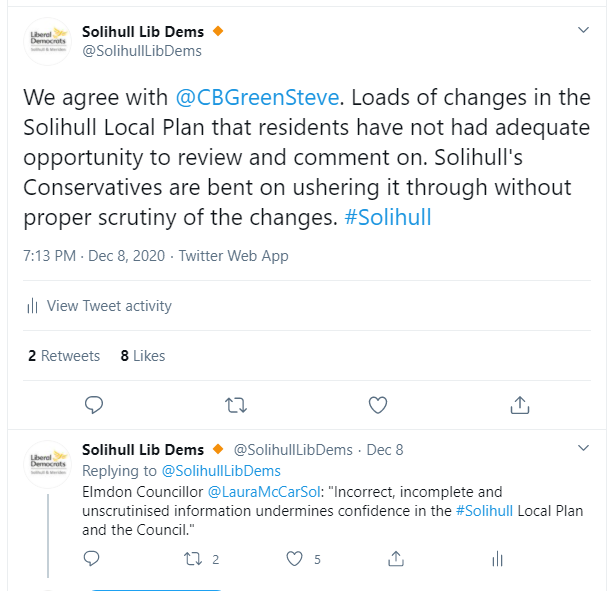View analytics bar icon on reply tweet

click(498, 559)
